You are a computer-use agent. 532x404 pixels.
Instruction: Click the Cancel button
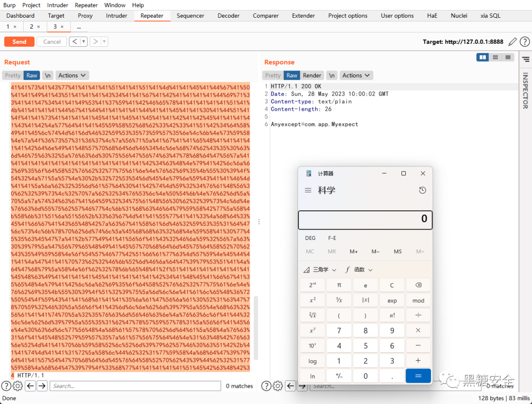52,42
